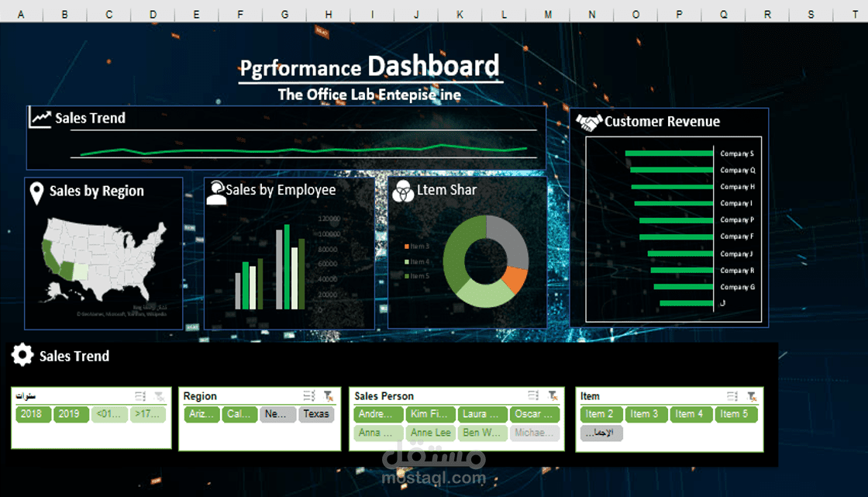Viewport: 868px width, 497px height.
Task: Click the Company G bar label
Action: (x=737, y=287)
